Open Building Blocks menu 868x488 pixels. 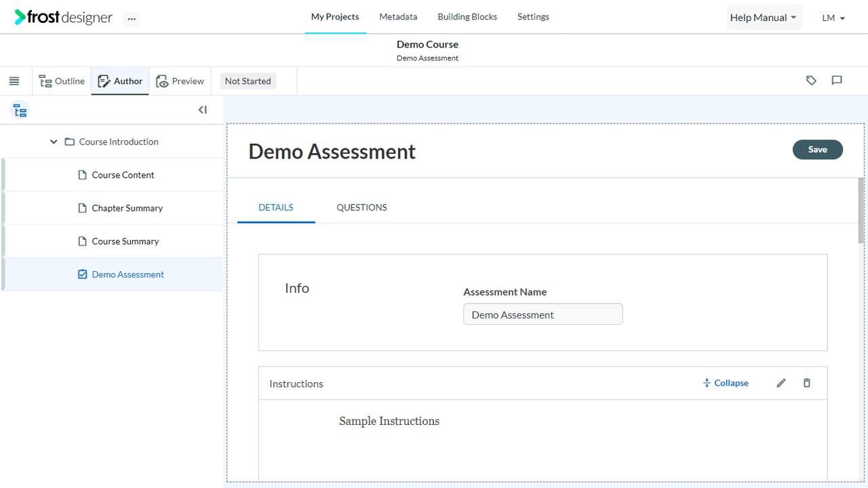pyautogui.click(x=467, y=17)
